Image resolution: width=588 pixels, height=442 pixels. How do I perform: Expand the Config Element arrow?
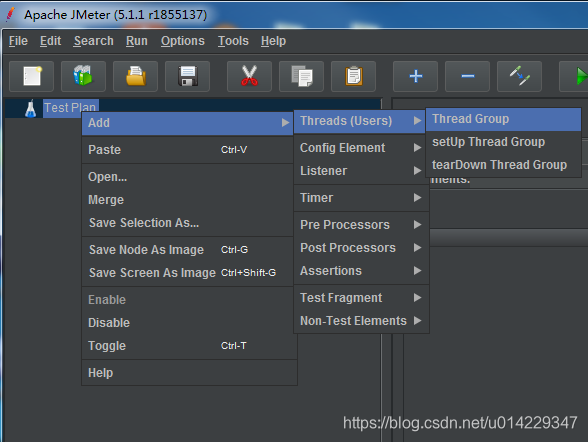point(417,148)
